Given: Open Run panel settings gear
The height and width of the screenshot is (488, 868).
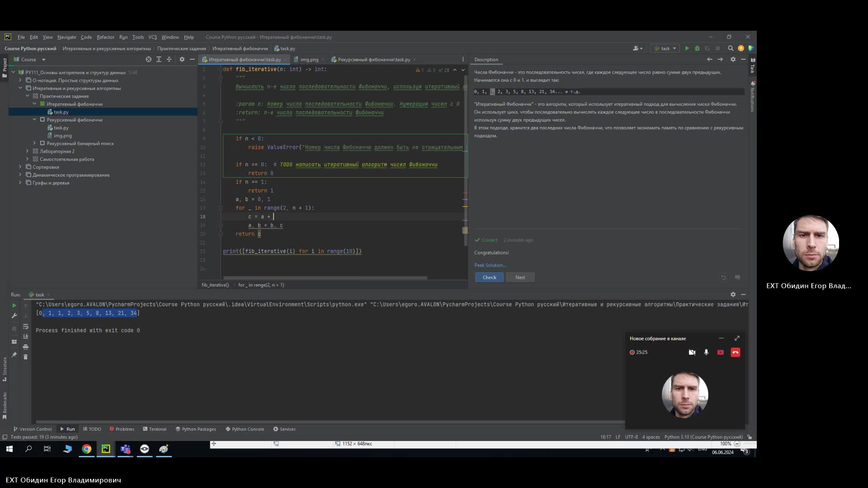Looking at the screenshot, I should click(x=733, y=295).
